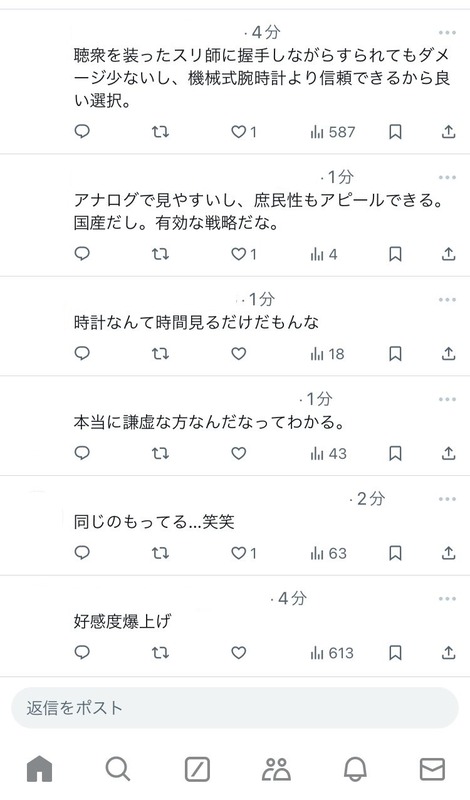470x800 pixels.
Task: Like the 時計なんて時間見るだけだもんな reply
Action: pyautogui.click(x=238, y=354)
